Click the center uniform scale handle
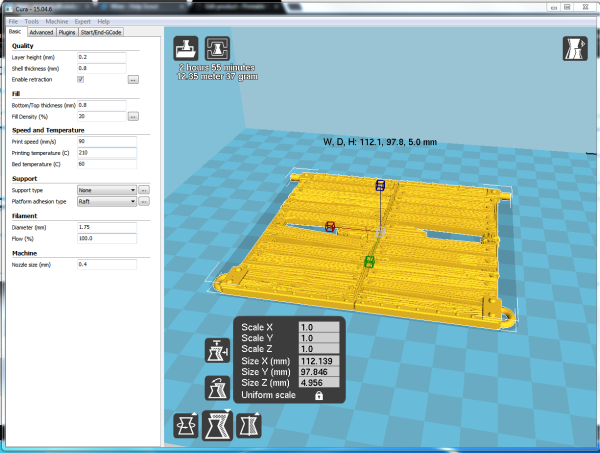This screenshot has width=600, height=453. (x=380, y=231)
